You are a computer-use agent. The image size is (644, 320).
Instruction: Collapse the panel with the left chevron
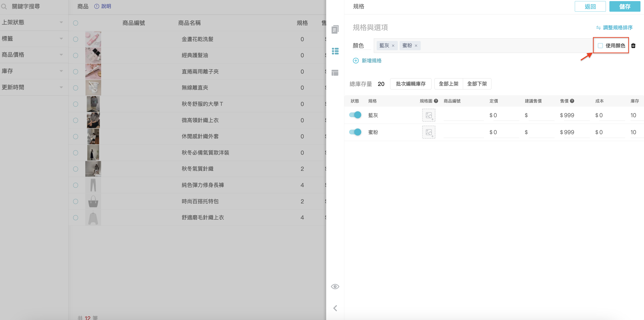coord(335,308)
